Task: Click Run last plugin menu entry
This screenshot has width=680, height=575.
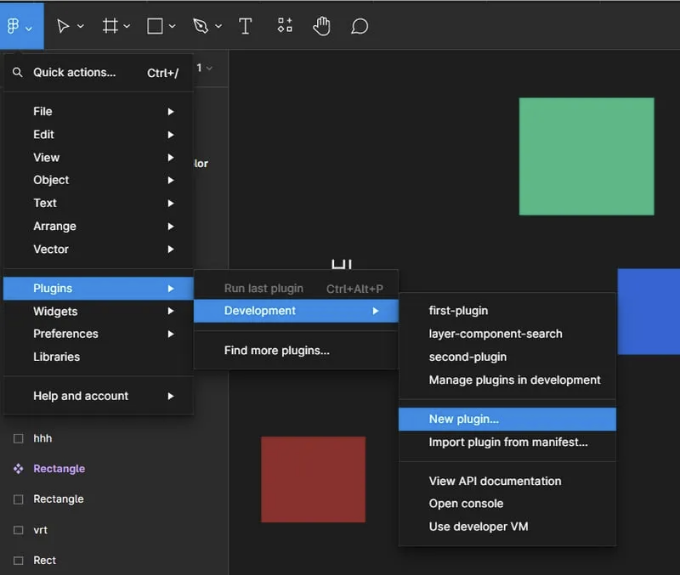Action: click(296, 288)
